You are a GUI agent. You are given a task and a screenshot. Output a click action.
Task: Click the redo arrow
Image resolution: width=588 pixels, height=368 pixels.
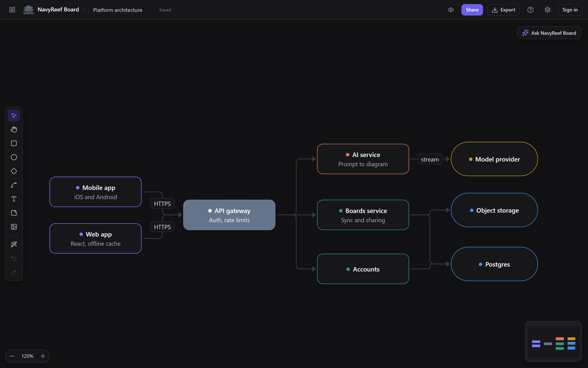[14, 272]
